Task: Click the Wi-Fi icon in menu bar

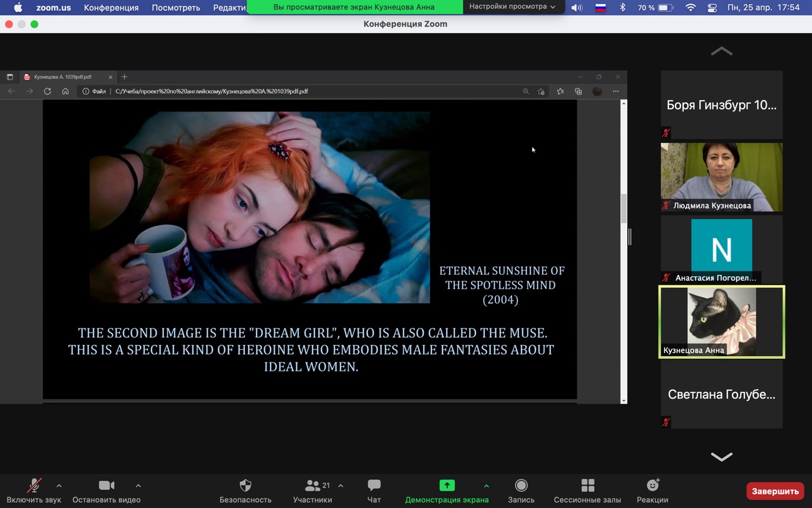Action: click(691, 8)
